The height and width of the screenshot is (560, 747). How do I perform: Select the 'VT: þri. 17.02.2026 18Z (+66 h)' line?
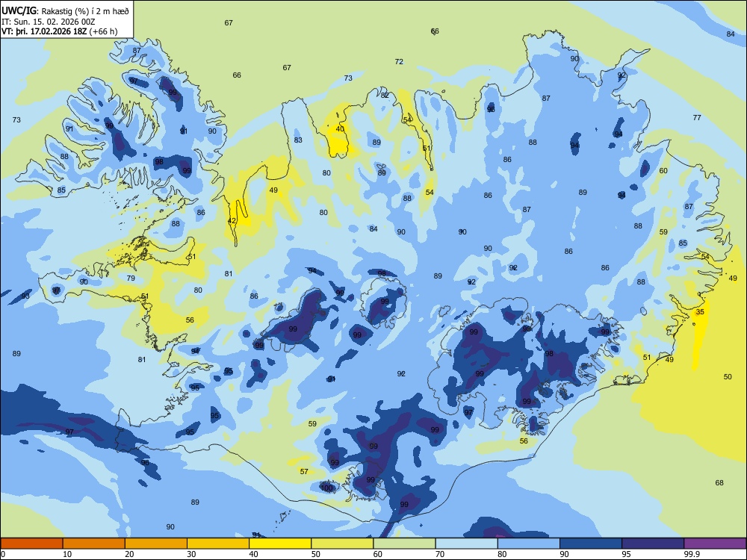pos(59,32)
